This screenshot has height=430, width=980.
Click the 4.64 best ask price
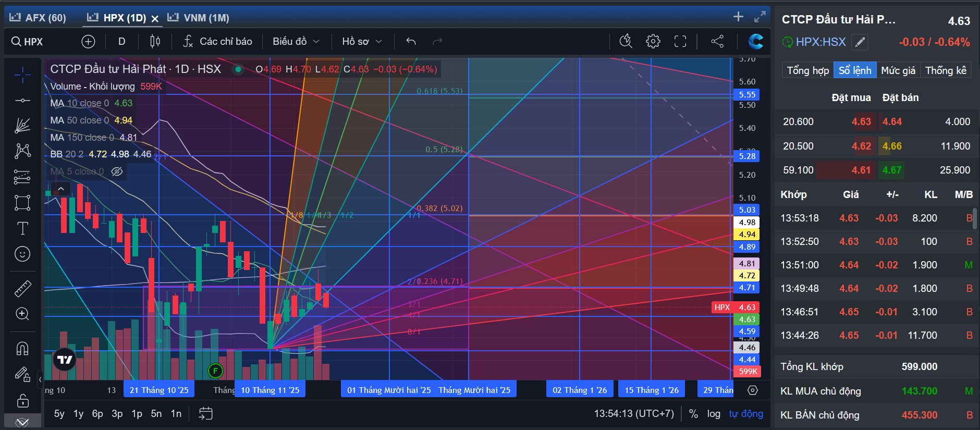point(892,121)
